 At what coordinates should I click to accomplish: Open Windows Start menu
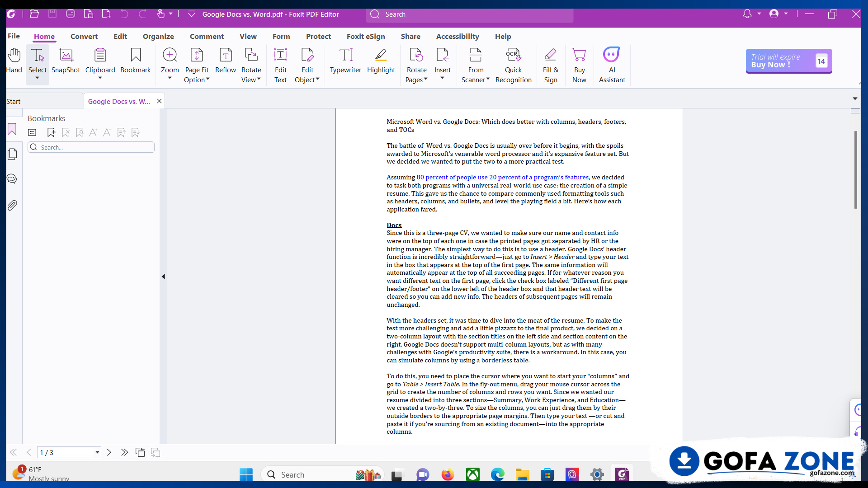click(x=246, y=475)
